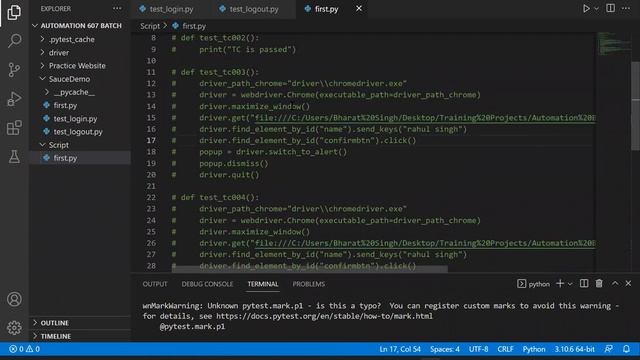Open the Manage gear icon
640x360 pixels.
pyautogui.click(x=14, y=328)
